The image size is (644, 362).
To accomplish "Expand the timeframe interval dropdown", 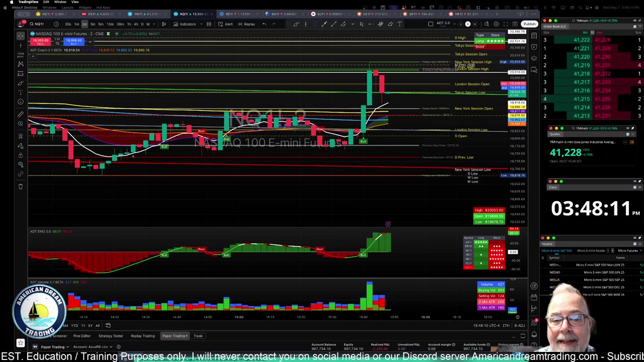I will 153,24.
